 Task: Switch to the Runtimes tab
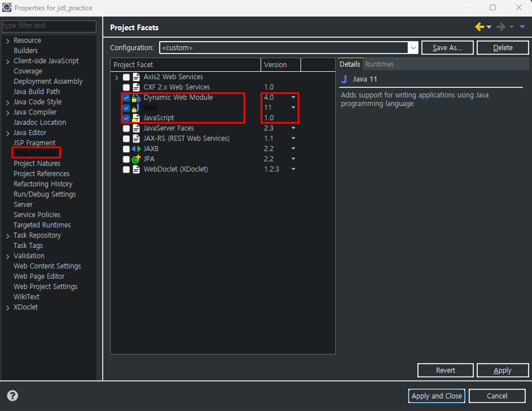coord(379,64)
